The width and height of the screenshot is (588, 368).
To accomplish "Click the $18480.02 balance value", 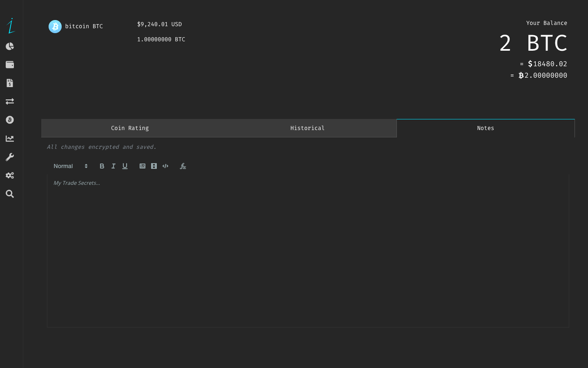I will point(548,64).
